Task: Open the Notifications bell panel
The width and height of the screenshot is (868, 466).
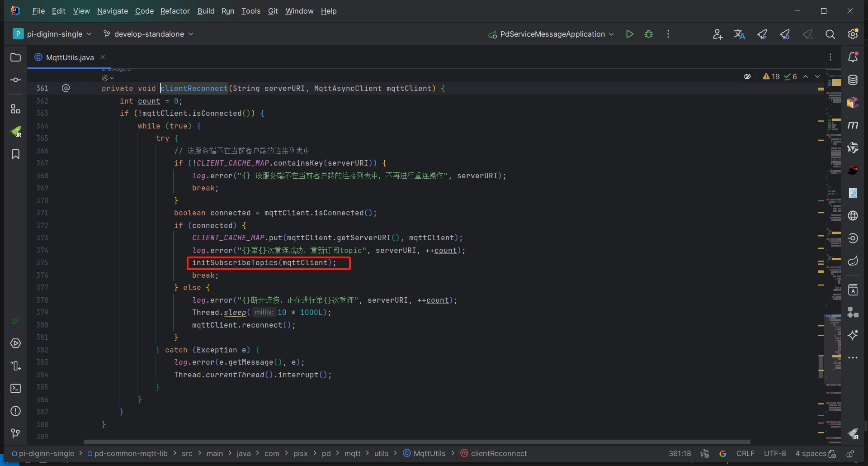Action: pos(853,57)
